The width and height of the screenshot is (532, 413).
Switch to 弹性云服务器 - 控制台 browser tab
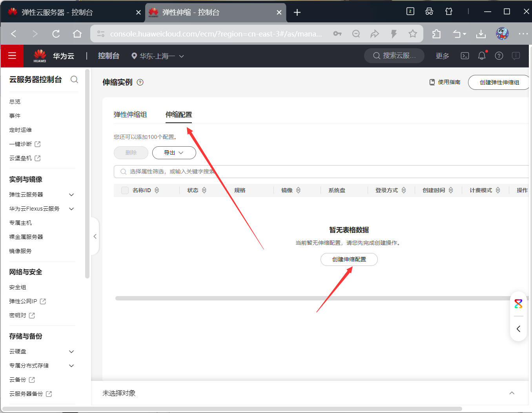tap(57, 13)
